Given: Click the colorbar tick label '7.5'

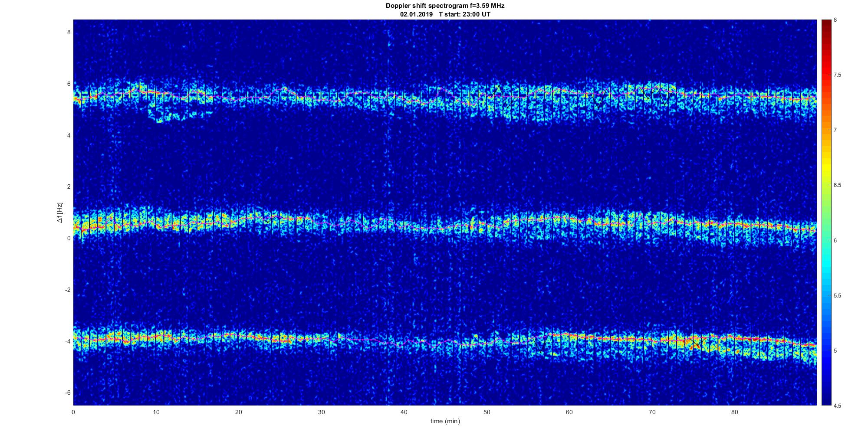Looking at the screenshot, I should tap(838, 75).
